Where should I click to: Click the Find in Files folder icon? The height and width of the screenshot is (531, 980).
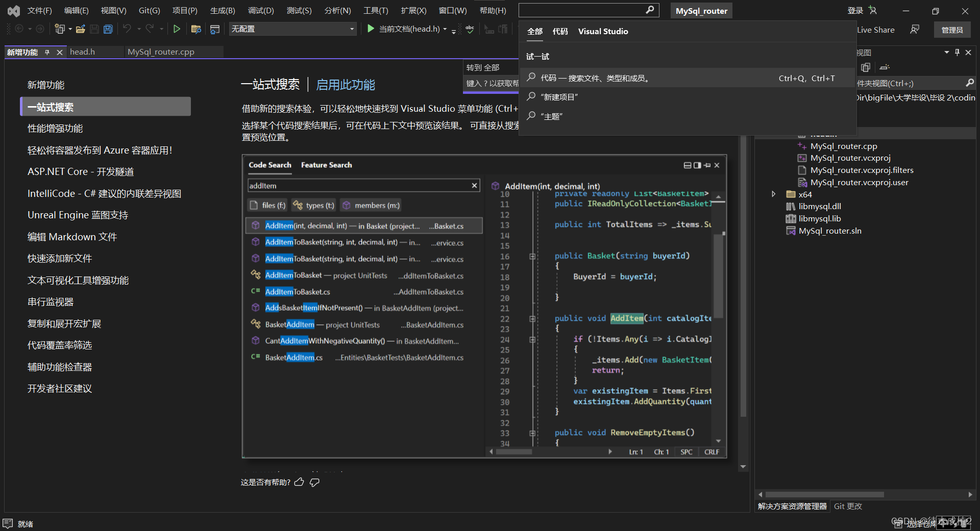pos(195,29)
